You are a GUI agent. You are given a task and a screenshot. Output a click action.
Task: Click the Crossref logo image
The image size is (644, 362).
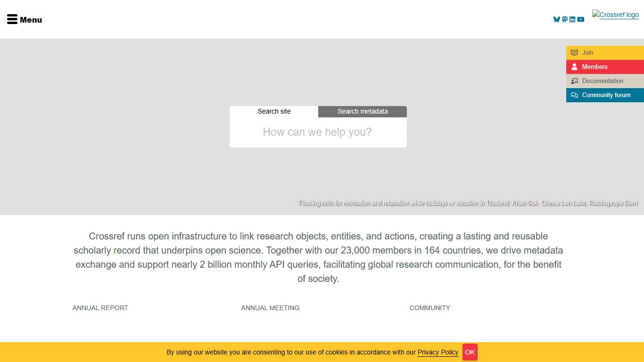[x=615, y=15]
